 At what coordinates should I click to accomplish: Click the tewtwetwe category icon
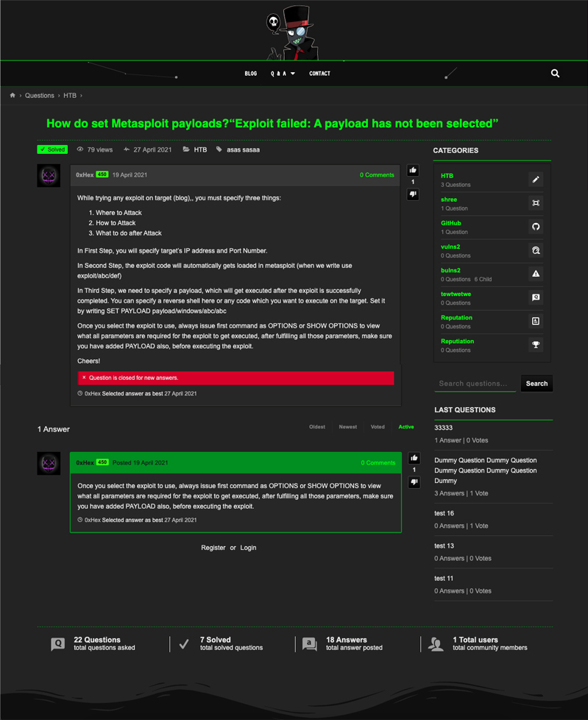click(535, 297)
